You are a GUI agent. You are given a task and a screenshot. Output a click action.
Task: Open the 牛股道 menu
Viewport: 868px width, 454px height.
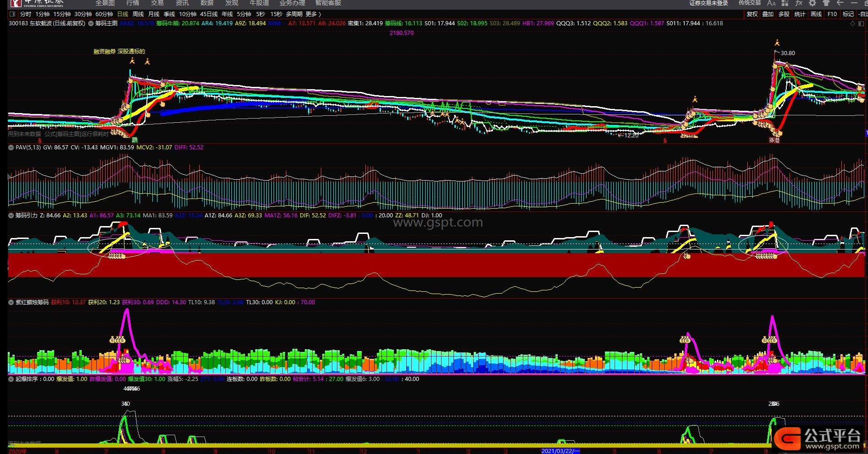[259, 3]
